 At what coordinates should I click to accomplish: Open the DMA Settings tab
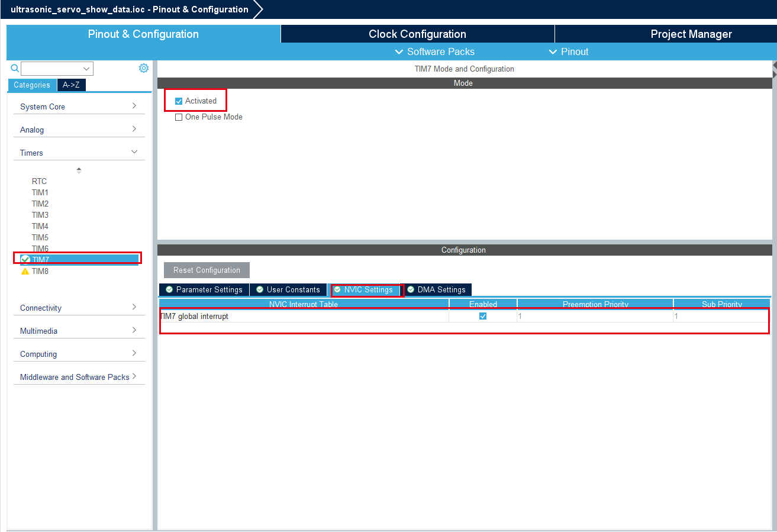pos(436,289)
